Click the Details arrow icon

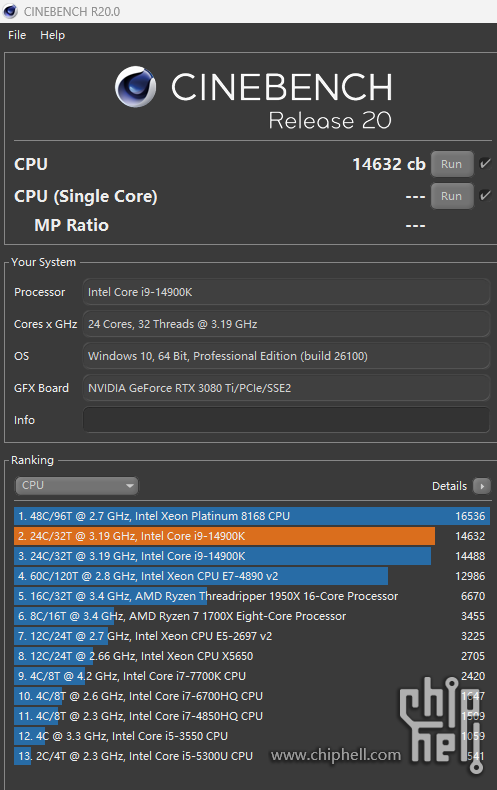point(482,486)
